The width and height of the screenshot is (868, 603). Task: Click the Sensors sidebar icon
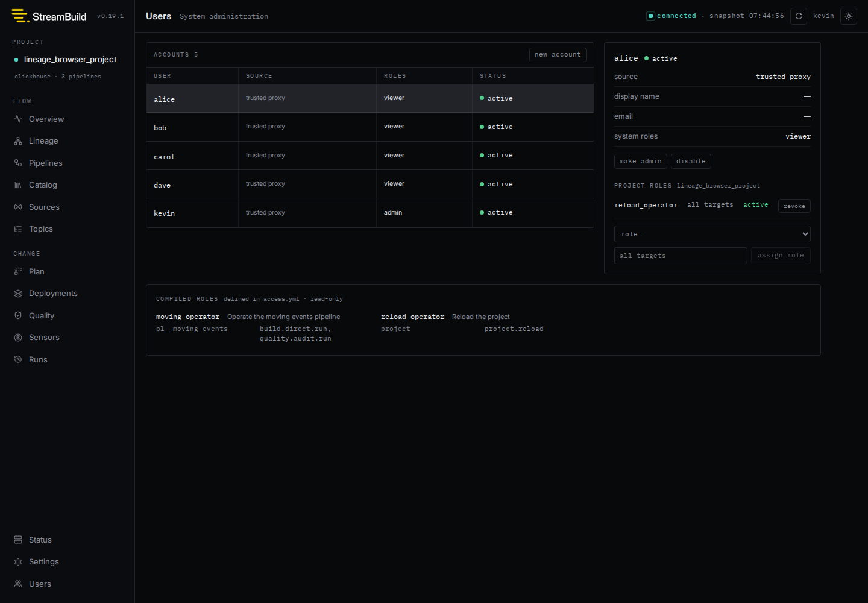tap(18, 338)
